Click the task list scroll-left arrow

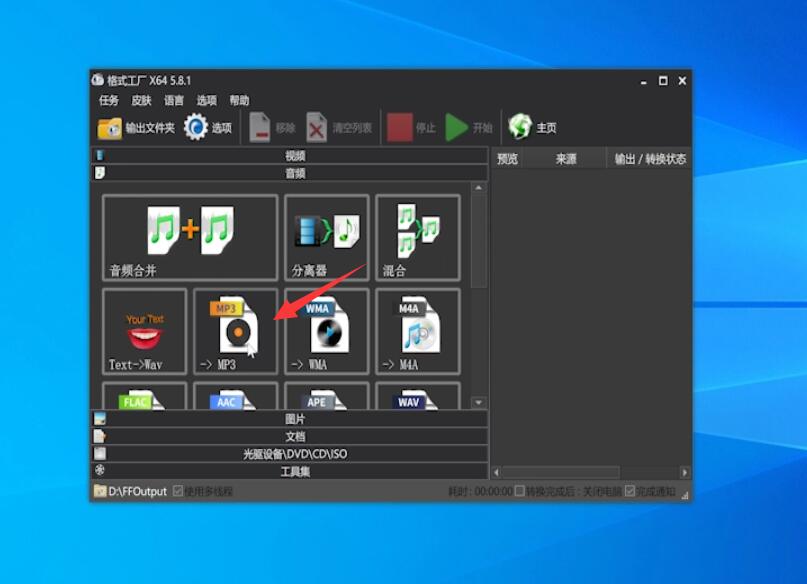coord(497,472)
